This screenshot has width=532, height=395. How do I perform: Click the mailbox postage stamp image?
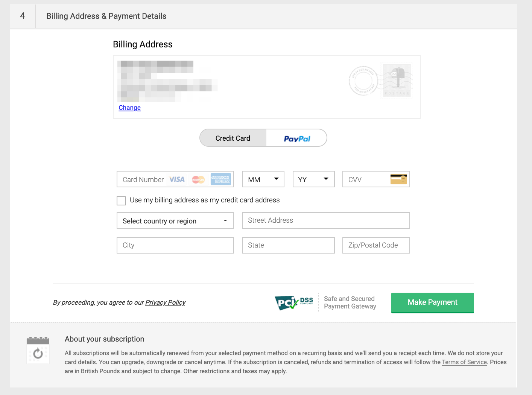coord(397,81)
